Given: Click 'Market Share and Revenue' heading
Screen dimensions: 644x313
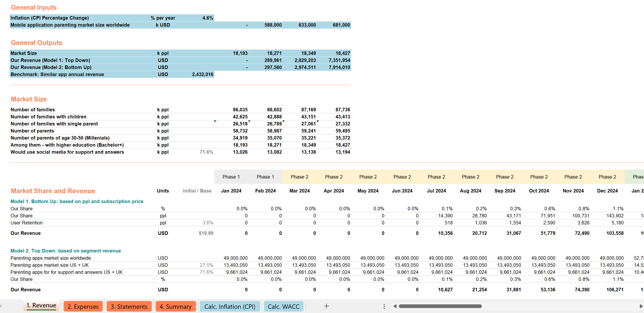Looking at the screenshot, I should click(x=53, y=191).
